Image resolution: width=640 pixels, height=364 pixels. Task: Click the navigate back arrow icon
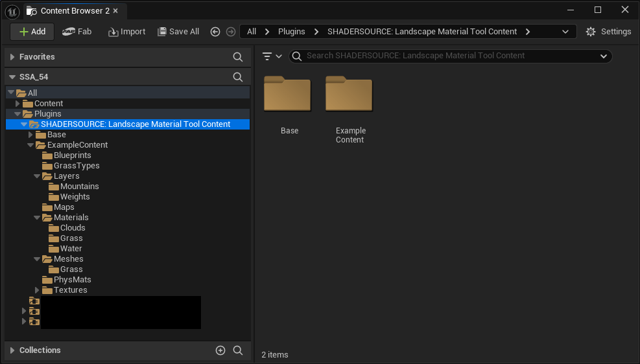[x=215, y=32]
